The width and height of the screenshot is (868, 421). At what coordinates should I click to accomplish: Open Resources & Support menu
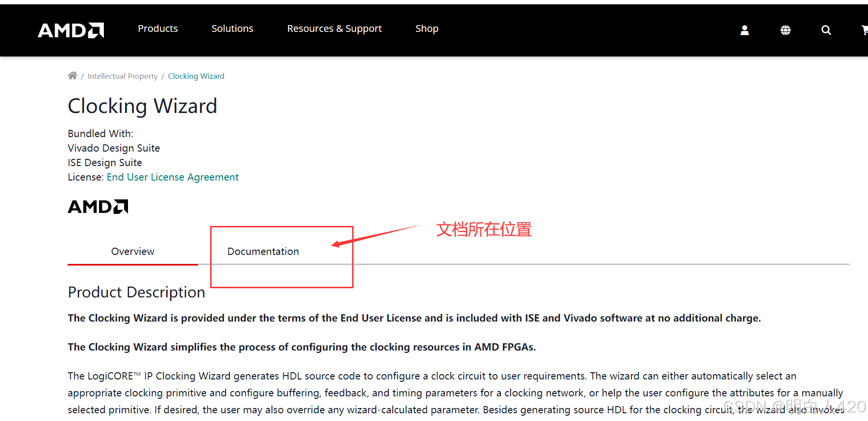(x=334, y=28)
